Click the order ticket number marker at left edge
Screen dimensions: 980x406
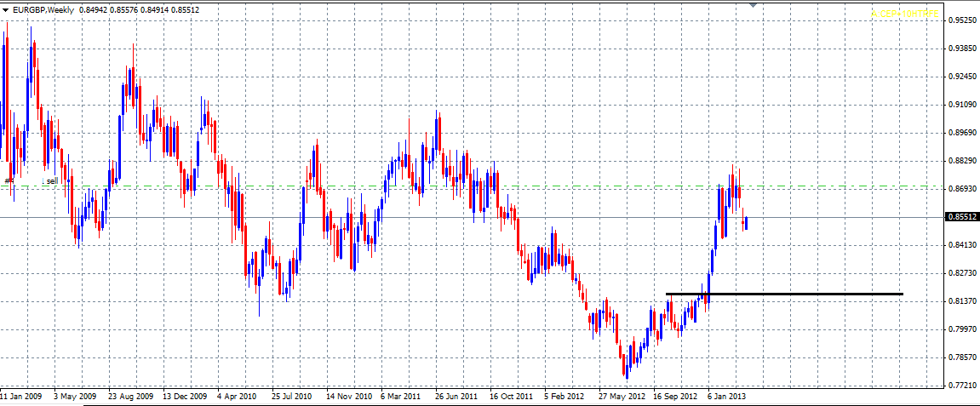[9, 180]
